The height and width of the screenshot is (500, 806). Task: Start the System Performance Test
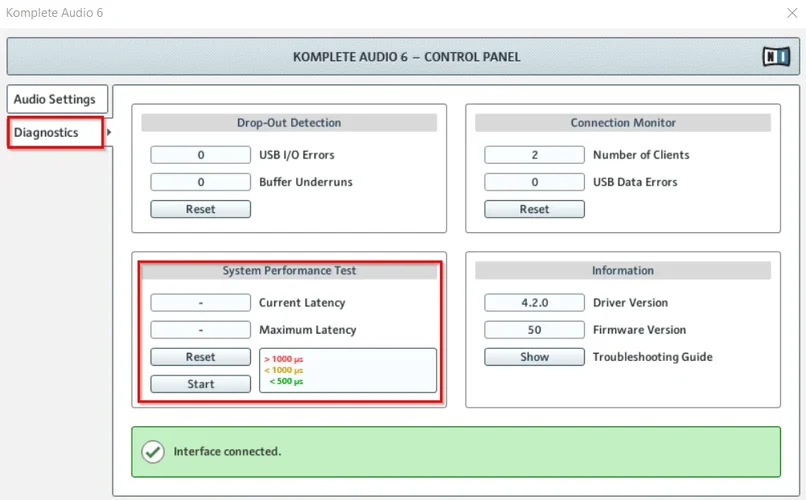pyautogui.click(x=200, y=384)
